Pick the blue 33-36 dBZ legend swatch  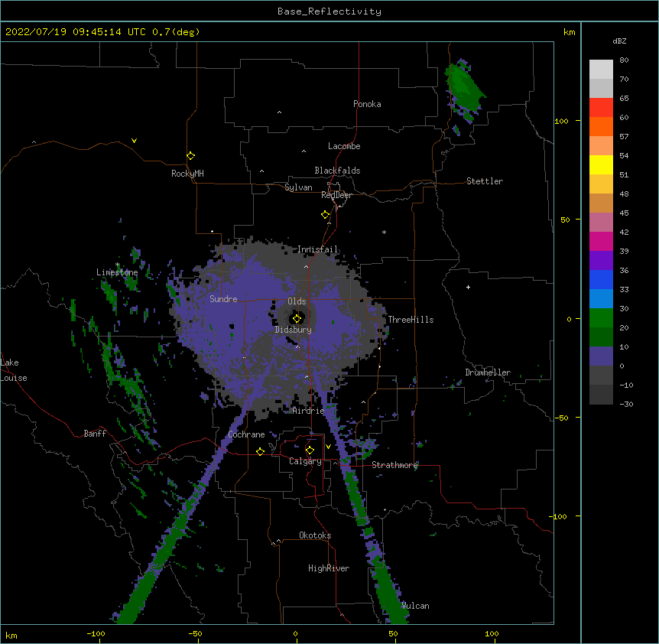601,279
